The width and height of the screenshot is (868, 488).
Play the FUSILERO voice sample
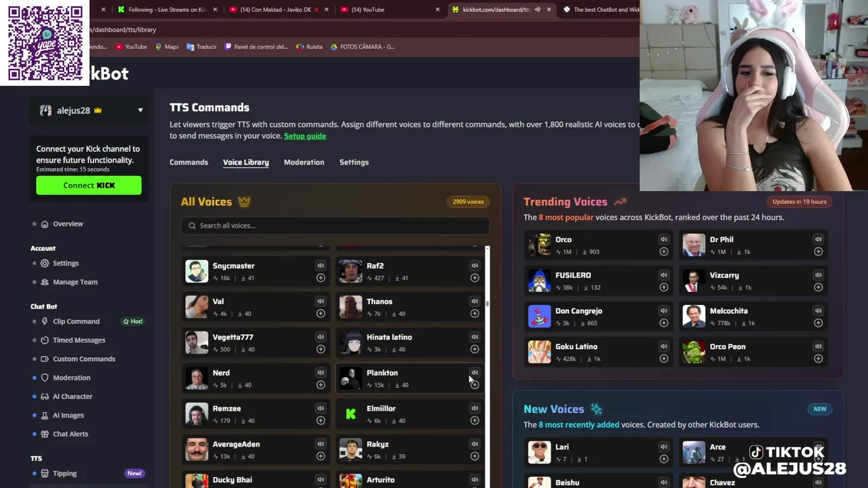664,275
